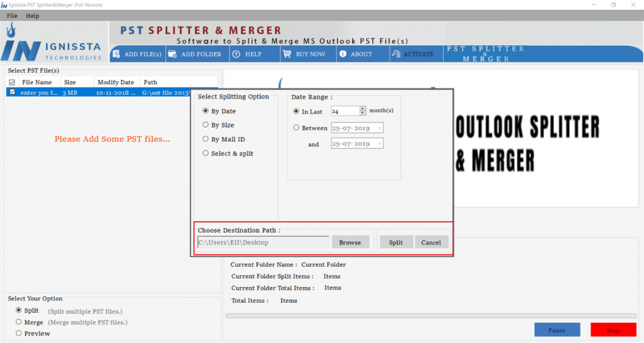Click the Add File(s) toolbar icon
The height and width of the screenshot is (343, 644).
[116, 54]
